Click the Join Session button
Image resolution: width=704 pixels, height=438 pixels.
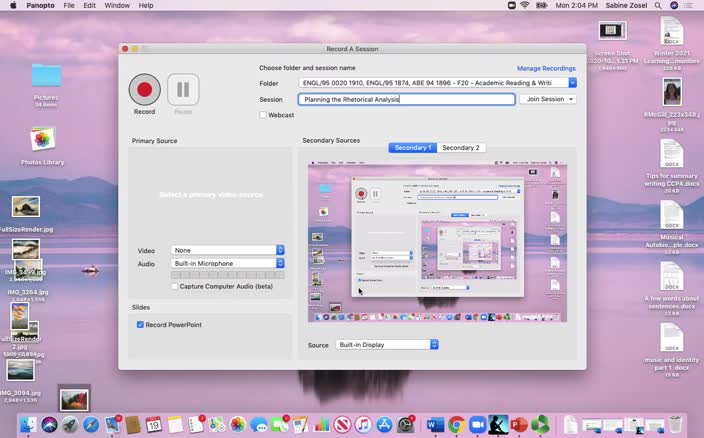pos(547,99)
